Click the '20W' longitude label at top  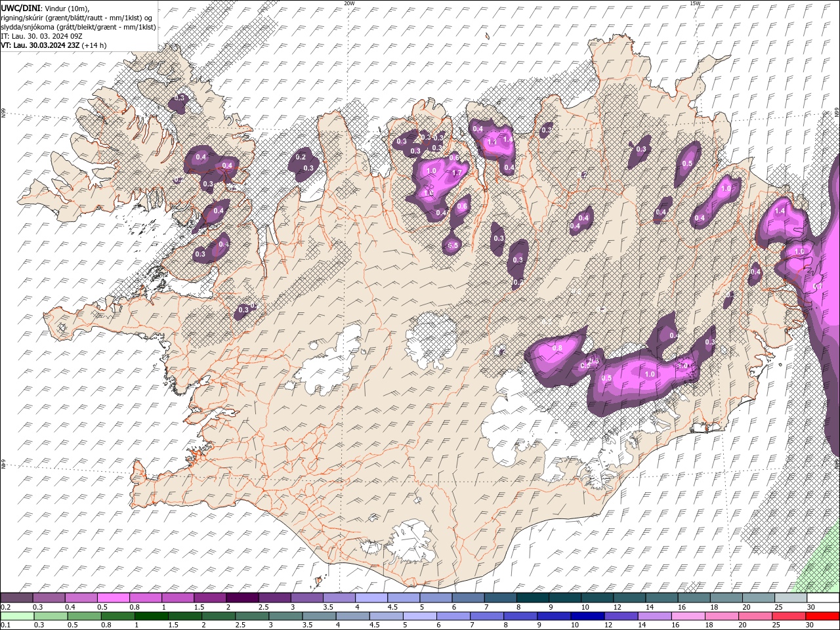pyautogui.click(x=350, y=3)
